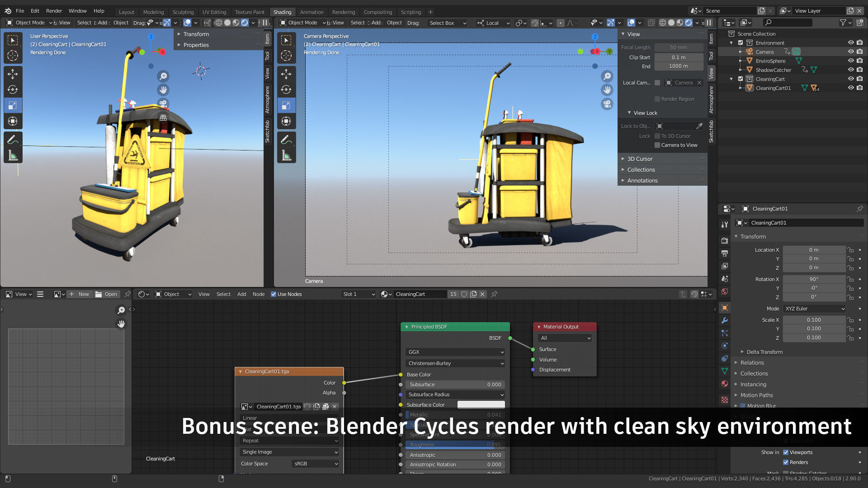Open the Sketchfab sidebar tab in camera viewport

coord(711,131)
